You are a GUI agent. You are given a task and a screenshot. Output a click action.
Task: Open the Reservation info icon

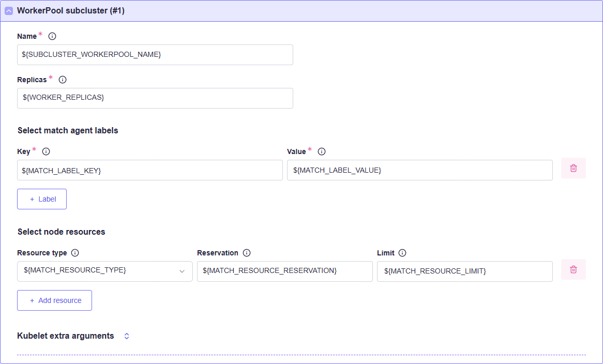point(247,253)
